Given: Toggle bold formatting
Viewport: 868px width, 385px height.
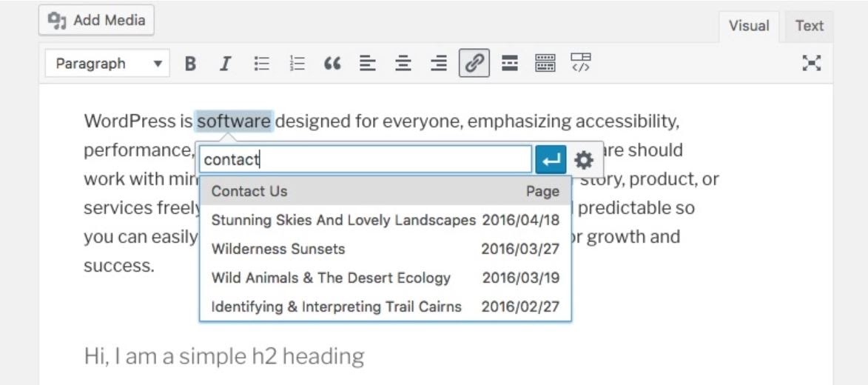Looking at the screenshot, I should coord(190,64).
